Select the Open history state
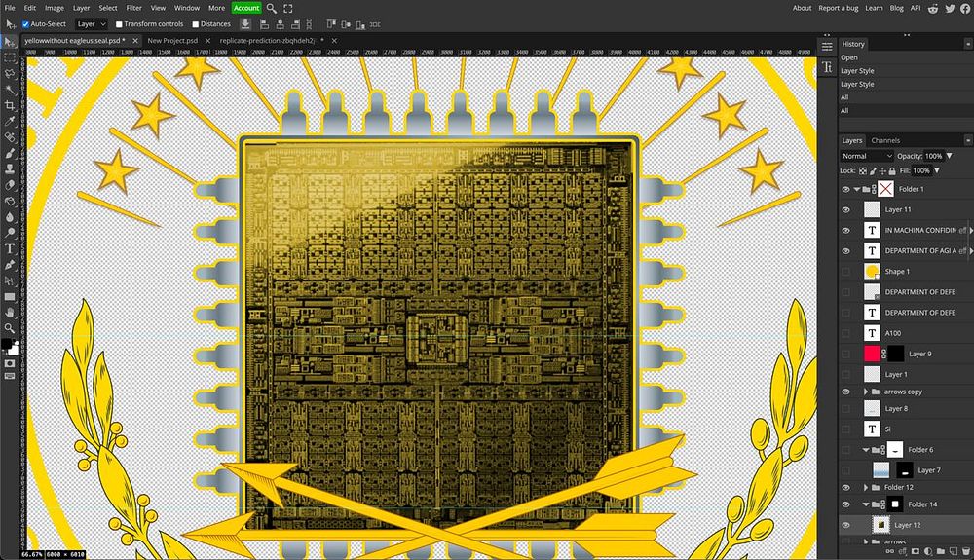 tap(849, 57)
